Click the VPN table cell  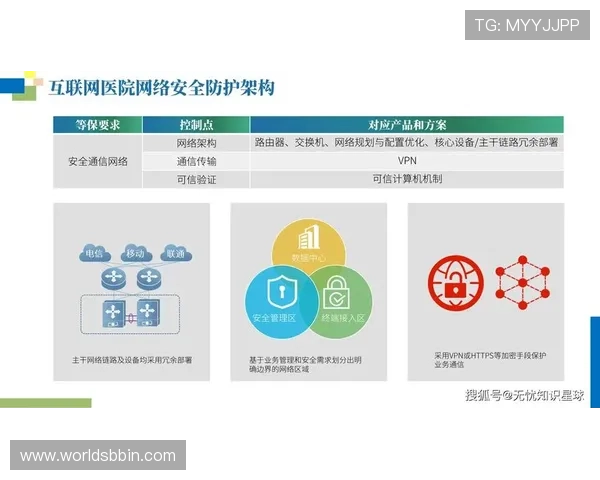click(x=407, y=161)
